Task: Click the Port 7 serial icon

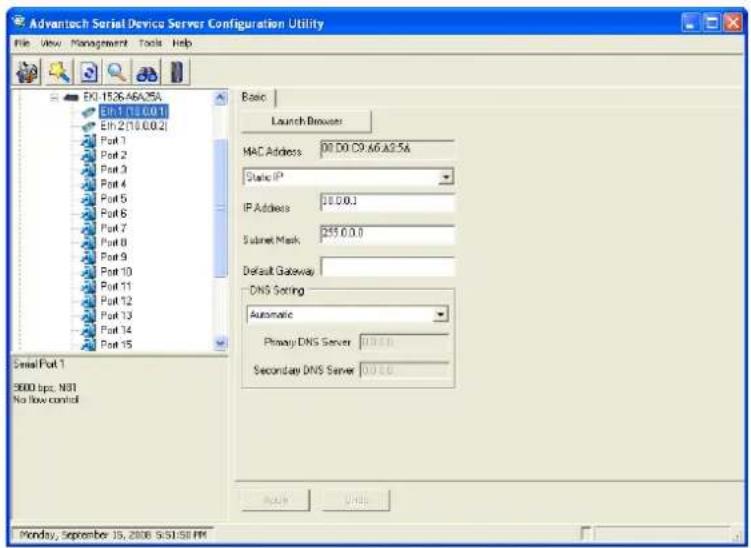Action: point(89,228)
